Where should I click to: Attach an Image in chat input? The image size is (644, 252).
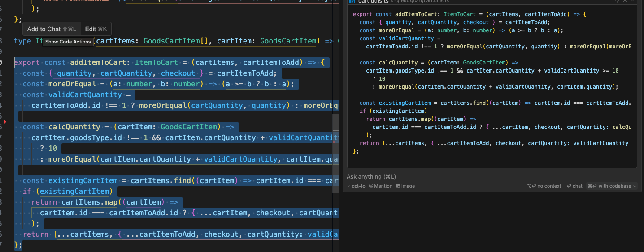coord(405,186)
